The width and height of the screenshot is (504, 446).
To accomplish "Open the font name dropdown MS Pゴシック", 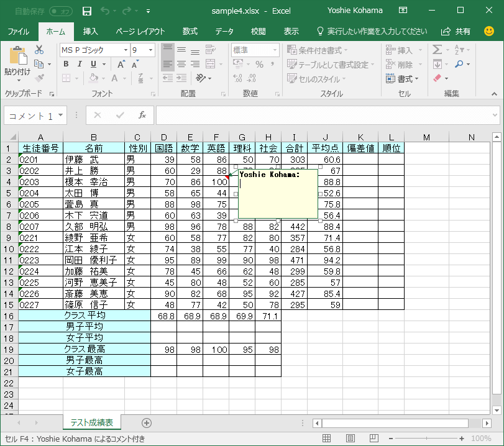I will [126, 50].
